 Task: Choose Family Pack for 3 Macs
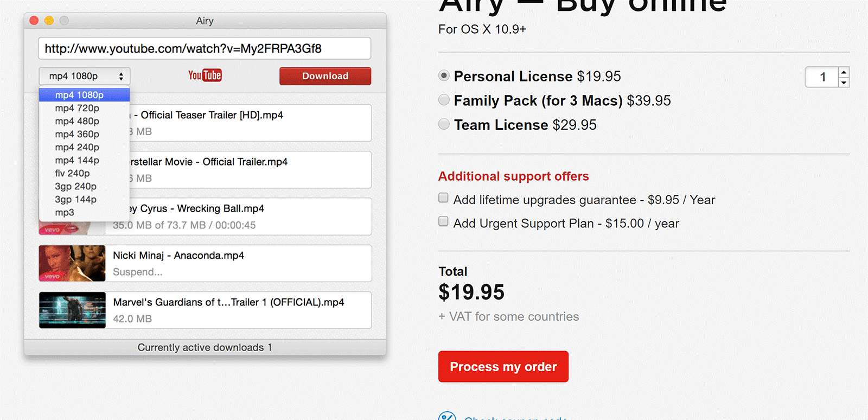coord(444,100)
